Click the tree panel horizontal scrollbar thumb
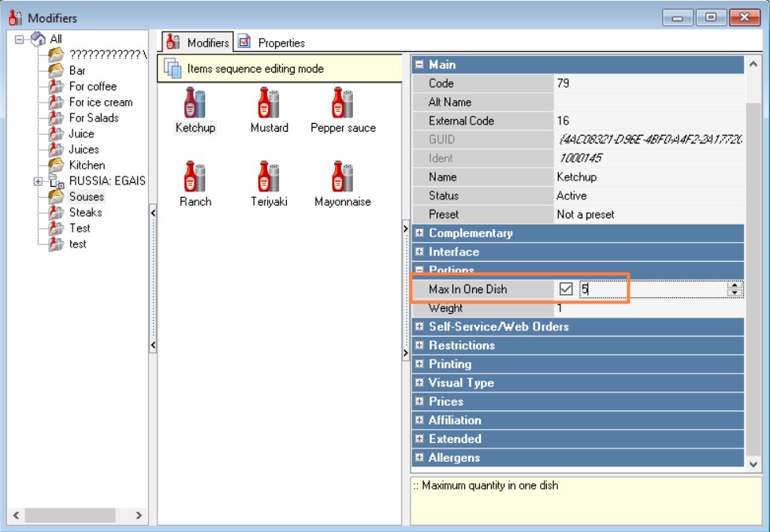The width and height of the screenshot is (770, 532). [x=70, y=515]
